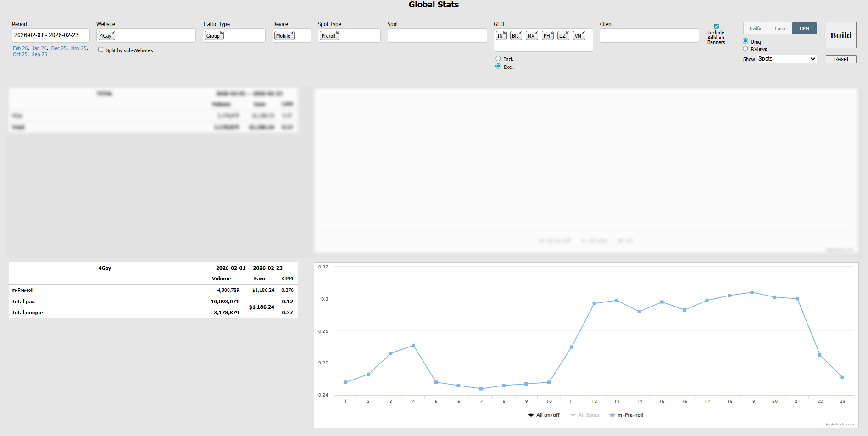The width and height of the screenshot is (868, 436).
Task: Switch to the Traffic tab
Action: [755, 28]
